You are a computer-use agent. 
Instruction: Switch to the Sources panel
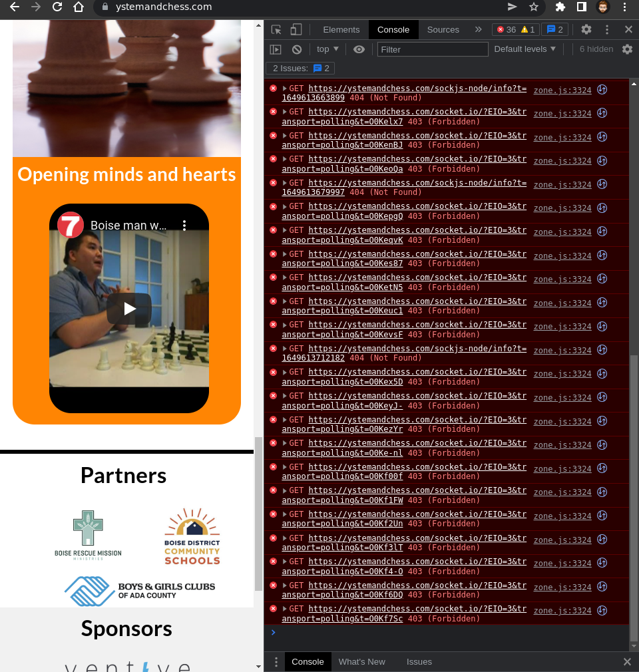[444, 29]
